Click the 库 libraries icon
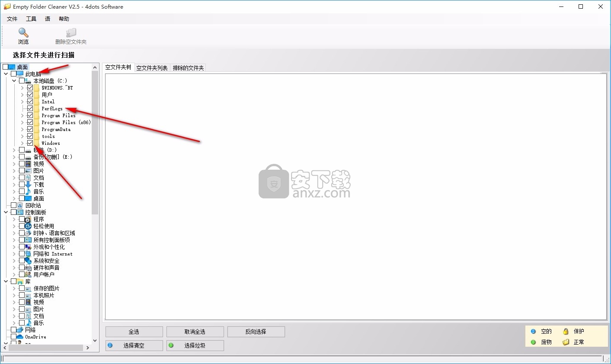The width and height of the screenshot is (611, 364). coord(20,281)
